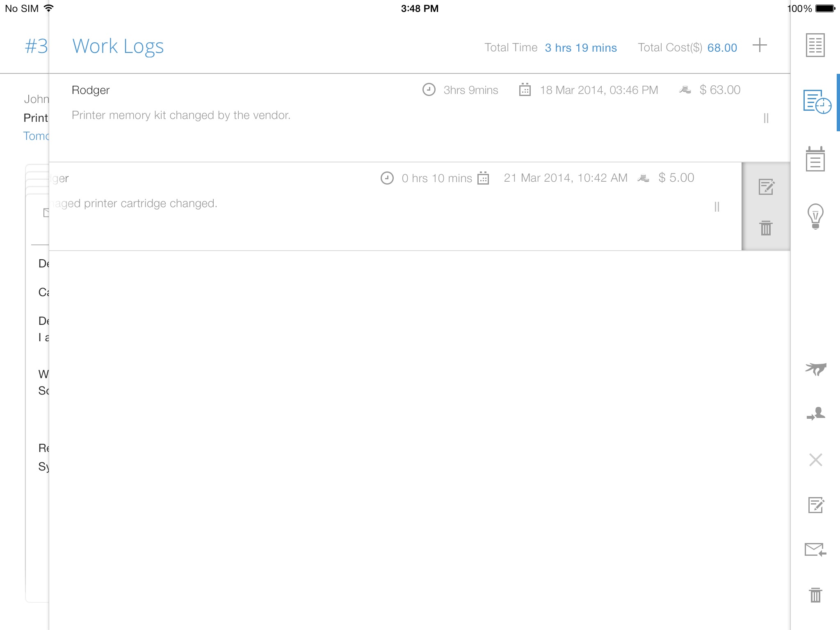Tap total time value 3 hrs 19 mins

(x=581, y=48)
